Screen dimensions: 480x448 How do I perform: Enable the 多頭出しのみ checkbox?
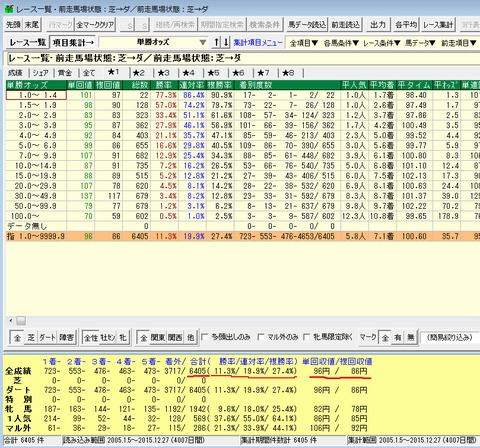205,337
